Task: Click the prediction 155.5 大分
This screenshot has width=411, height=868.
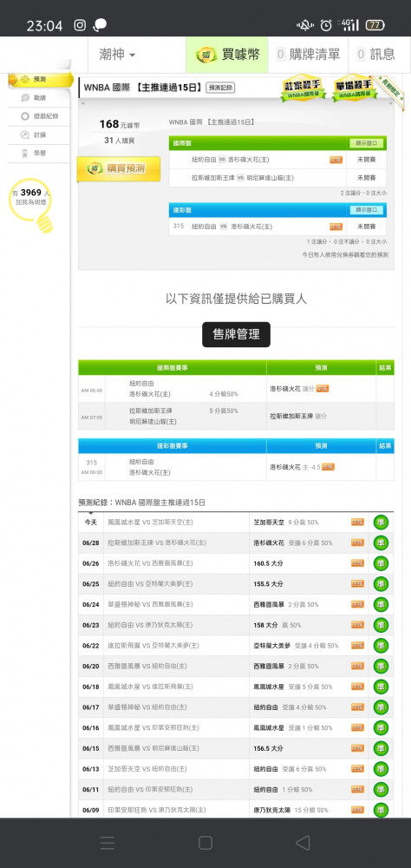Action: (x=268, y=584)
